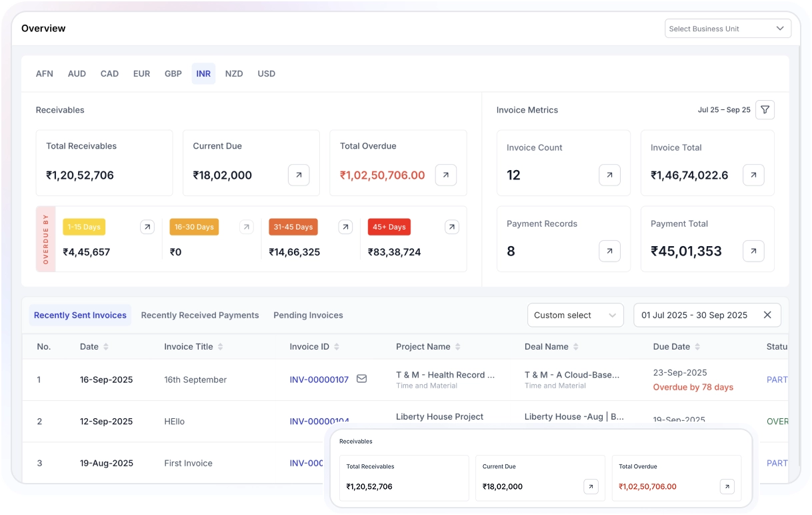Switch to Recently Received Payments tab
812x515 pixels.
click(199, 315)
